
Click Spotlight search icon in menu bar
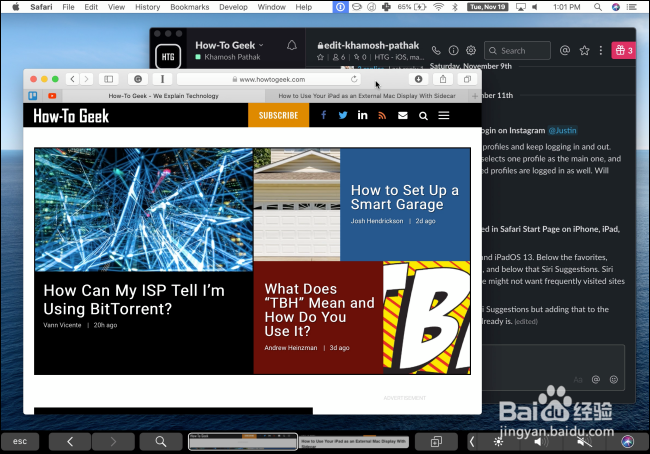click(598, 7)
